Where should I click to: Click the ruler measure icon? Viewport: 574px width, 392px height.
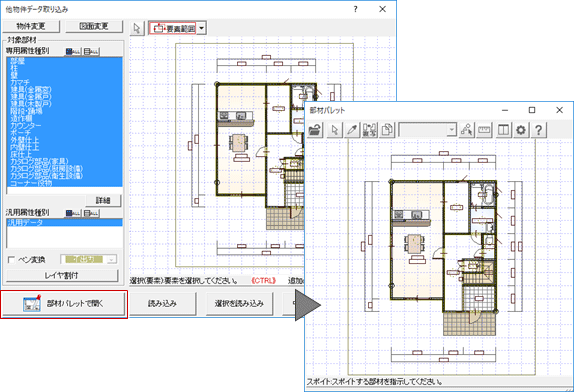pyautogui.click(x=484, y=130)
